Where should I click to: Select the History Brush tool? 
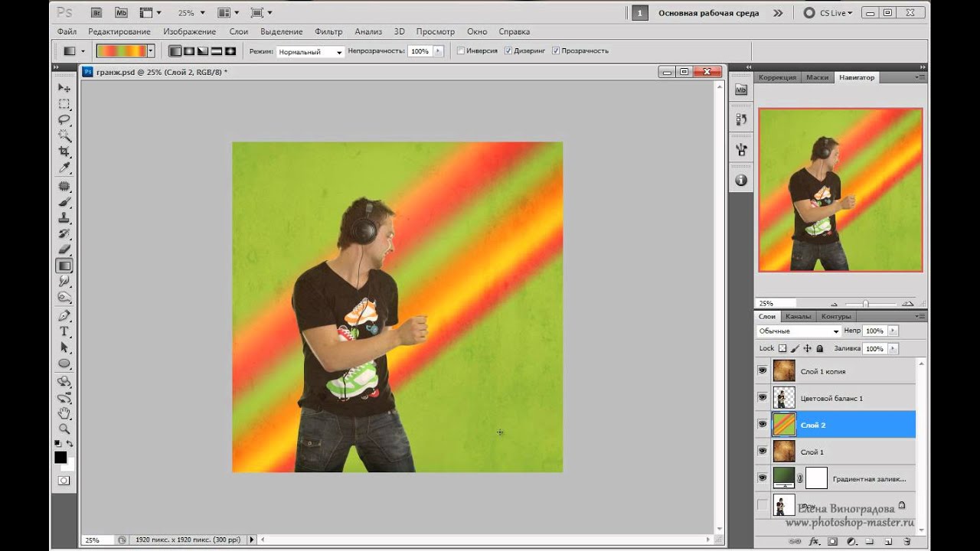click(64, 234)
